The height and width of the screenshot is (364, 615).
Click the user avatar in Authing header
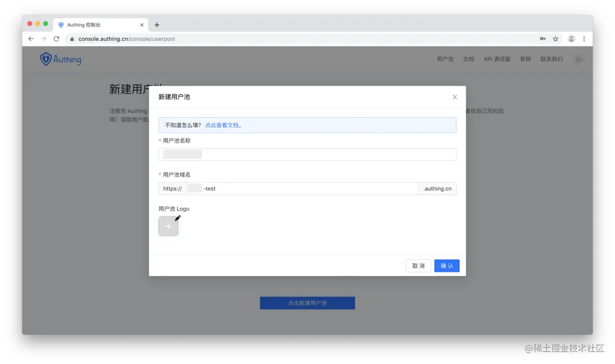(578, 60)
